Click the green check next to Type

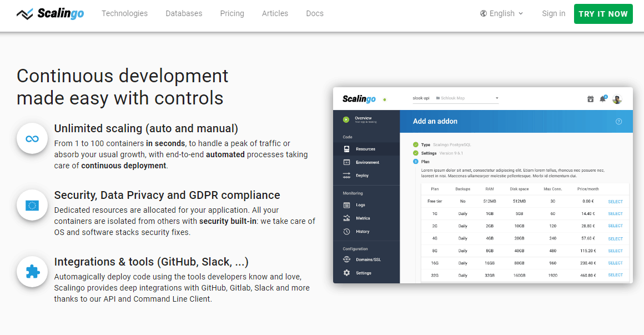coord(416,144)
